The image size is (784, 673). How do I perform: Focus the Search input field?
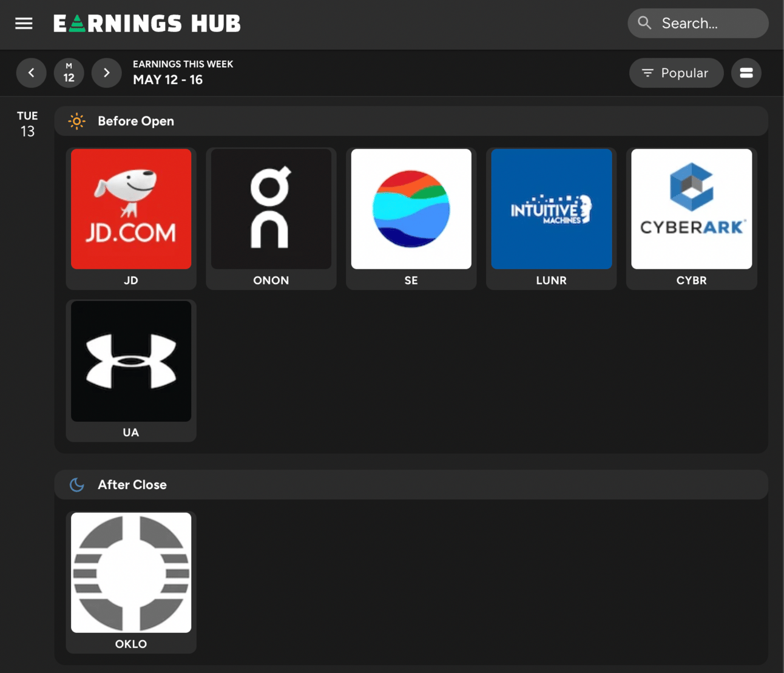click(698, 23)
